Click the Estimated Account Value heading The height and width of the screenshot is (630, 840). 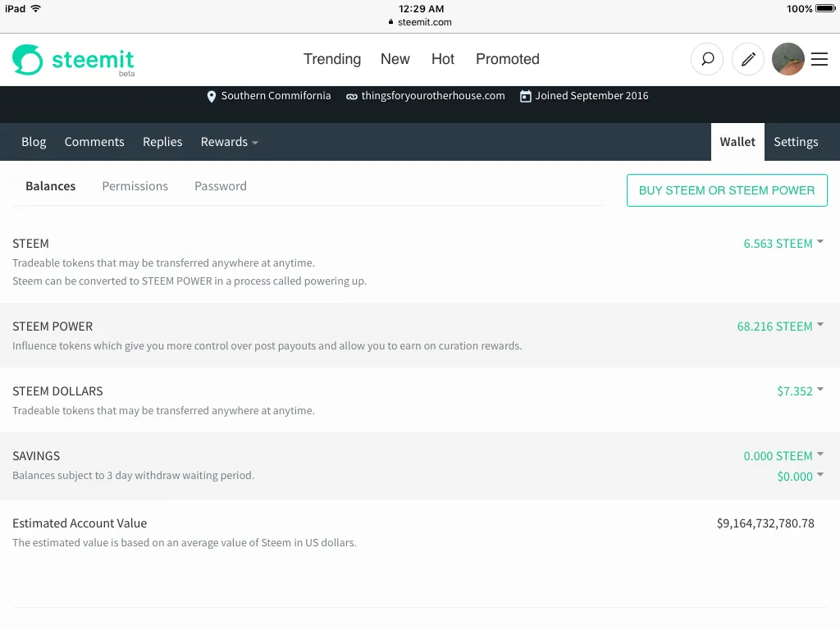(x=80, y=523)
